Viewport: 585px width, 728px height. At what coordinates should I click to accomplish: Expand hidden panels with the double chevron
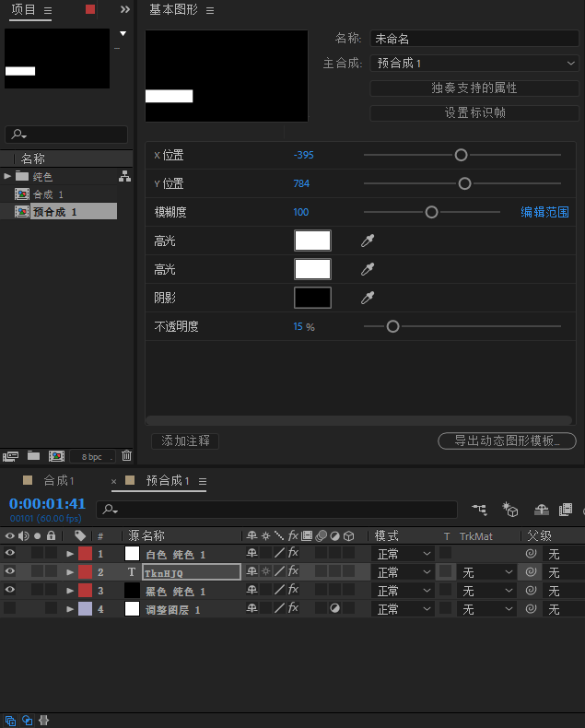(125, 9)
